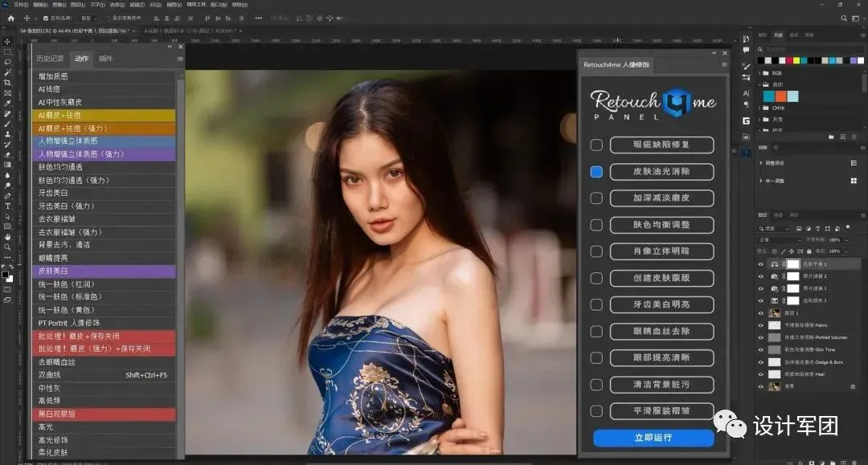868x465 pixels.
Task: Open the layer blend mode dropdown 正常
Action: (x=780, y=239)
